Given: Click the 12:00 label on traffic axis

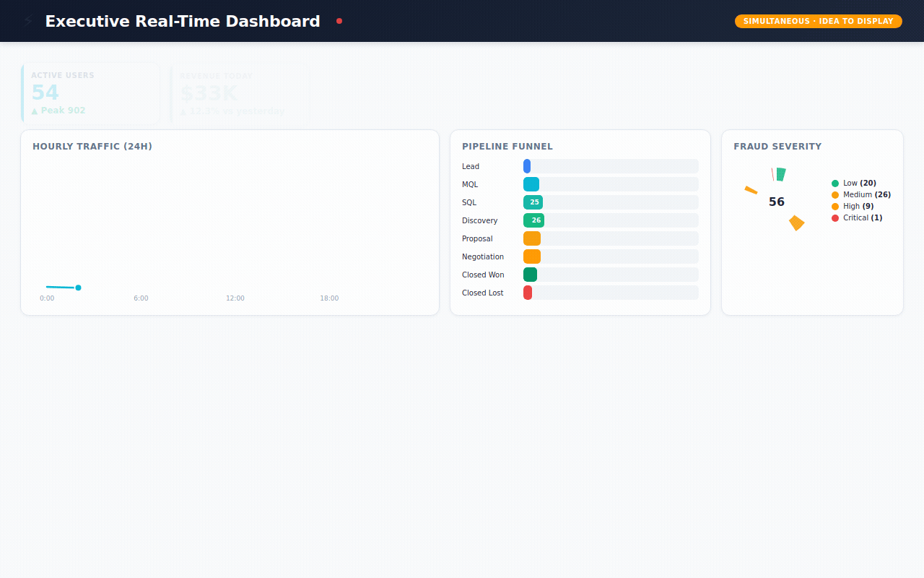Looking at the screenshot, I should pos(235,298).
